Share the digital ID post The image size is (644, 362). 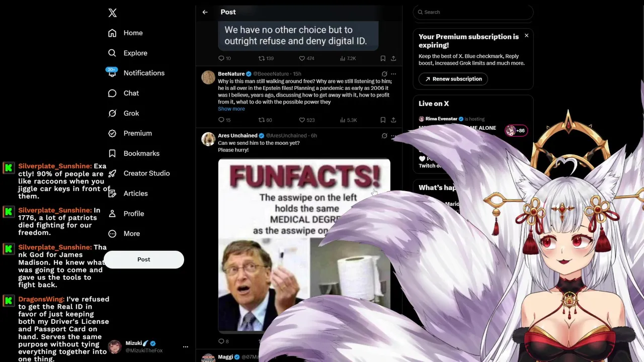393,58
